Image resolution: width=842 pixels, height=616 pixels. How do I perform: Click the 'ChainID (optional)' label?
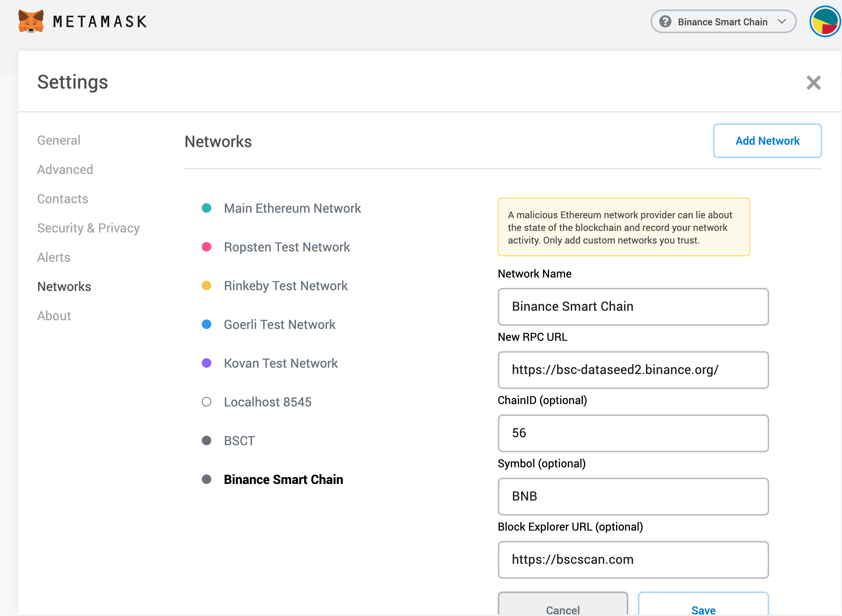coord(542,400)
